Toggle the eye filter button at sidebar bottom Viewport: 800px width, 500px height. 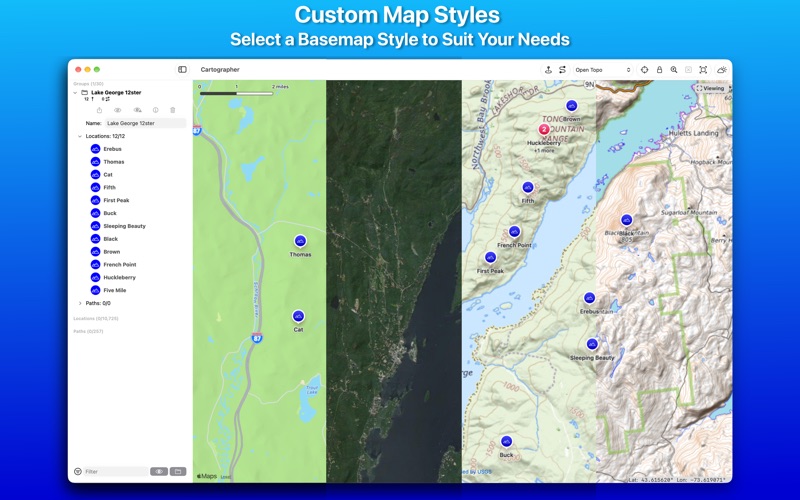tap(159, 471)
